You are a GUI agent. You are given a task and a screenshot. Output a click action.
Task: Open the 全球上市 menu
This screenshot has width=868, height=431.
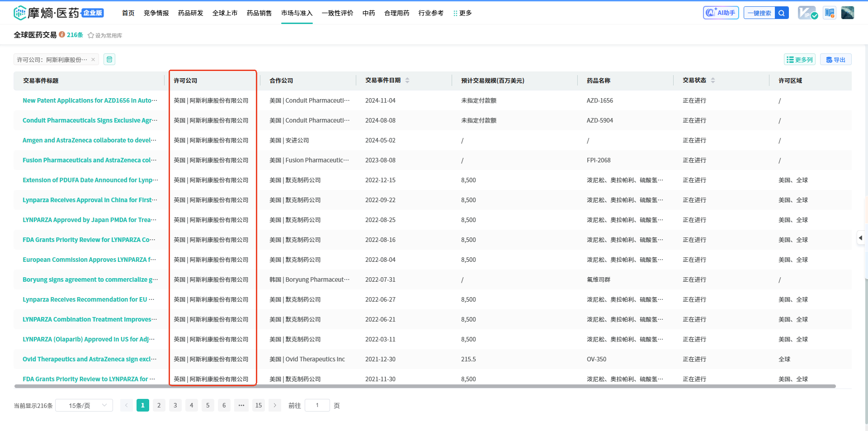(225, 13)
